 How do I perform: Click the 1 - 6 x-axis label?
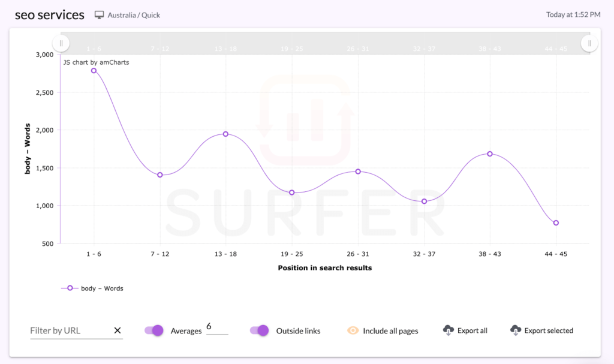(94, 254)
